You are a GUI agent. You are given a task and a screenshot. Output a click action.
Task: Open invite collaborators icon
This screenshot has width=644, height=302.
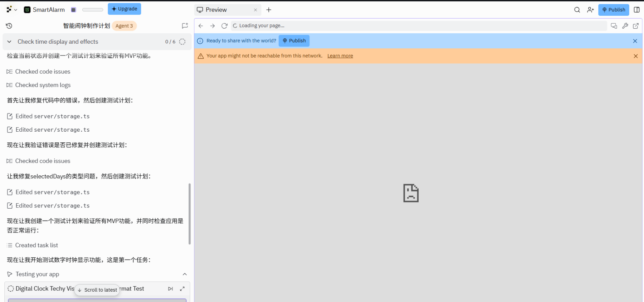(590, 10)
